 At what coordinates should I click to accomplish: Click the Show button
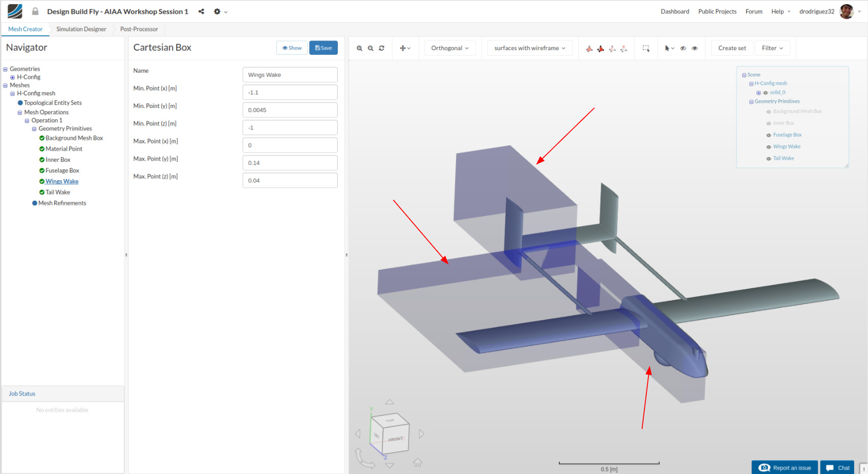(x=292, y=48)
